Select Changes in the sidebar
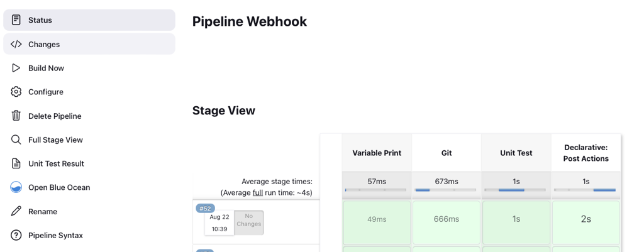Screen dimensions: 644x252 pyautogui.click(x=89, y=44)
